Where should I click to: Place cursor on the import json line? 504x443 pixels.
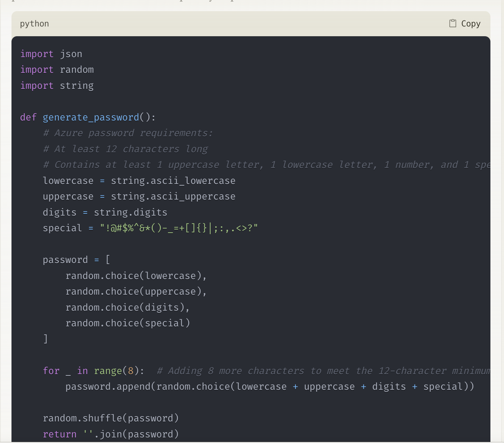51,54
